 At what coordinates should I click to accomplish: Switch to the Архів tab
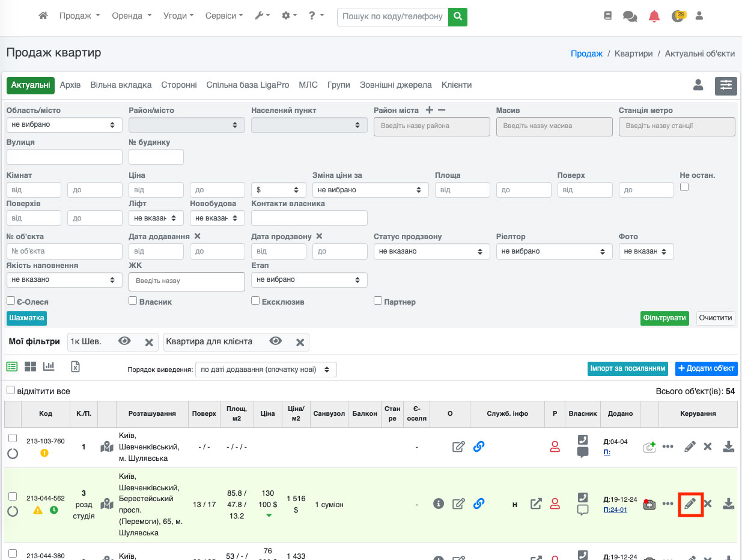point(70,85)
